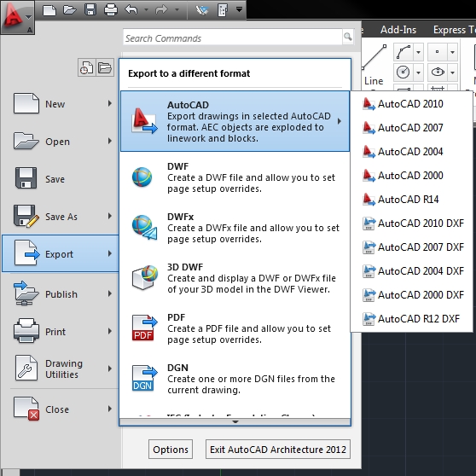Customize quick access toolbar dropdown arrow
Image resolution: width=476 pixels, height=476 pixels.
pyautogui.click(x=239, y=9)
